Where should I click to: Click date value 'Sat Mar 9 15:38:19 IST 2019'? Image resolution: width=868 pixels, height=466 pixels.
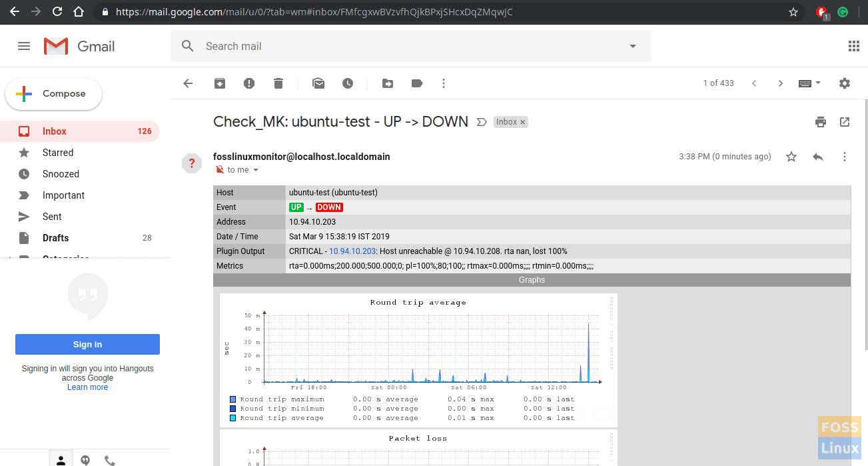pos(339,237)
